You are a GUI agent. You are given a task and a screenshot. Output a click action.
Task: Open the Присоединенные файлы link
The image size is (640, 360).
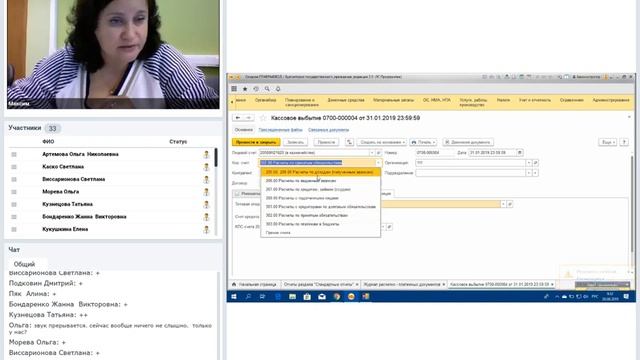coord(280,130)
